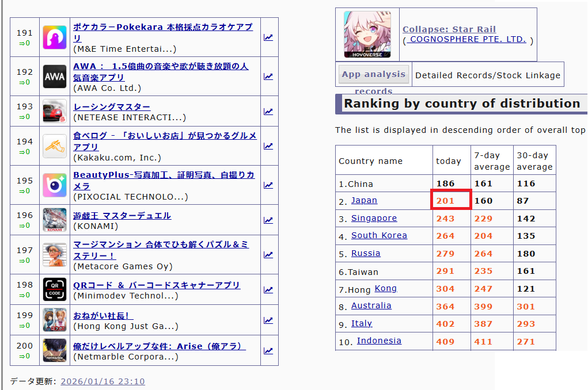Click the マージマンション grandma app icon

click(55, 255)
